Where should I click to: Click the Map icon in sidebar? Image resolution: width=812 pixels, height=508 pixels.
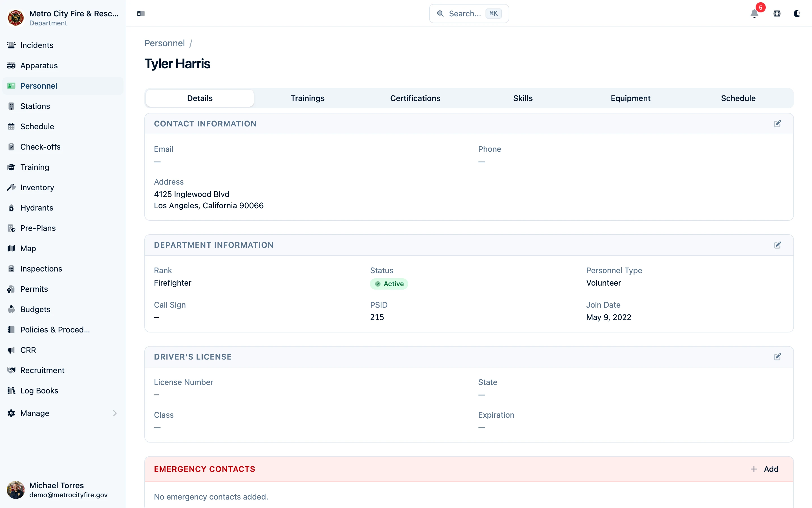[x=11, y=248]
